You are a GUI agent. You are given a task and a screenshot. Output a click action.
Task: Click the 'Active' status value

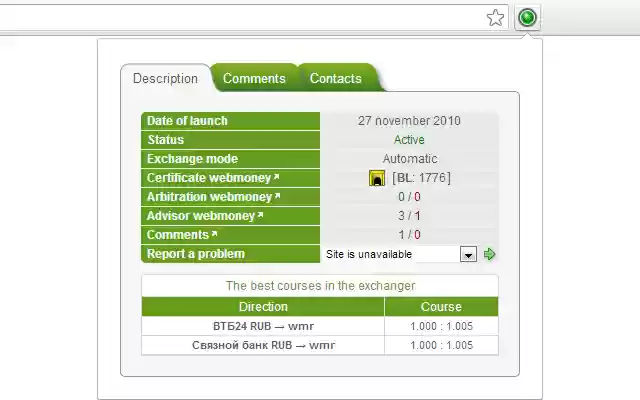(409, 140)
